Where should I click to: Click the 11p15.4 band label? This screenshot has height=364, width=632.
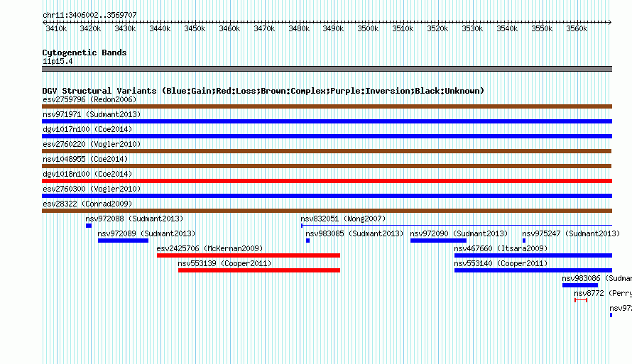58,61
